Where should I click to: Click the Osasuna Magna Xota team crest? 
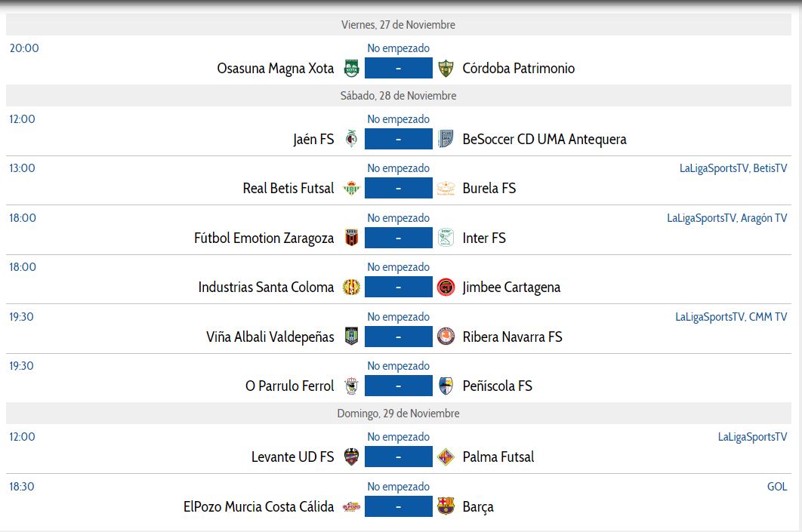pyautogui.click(x=351, y=69)
